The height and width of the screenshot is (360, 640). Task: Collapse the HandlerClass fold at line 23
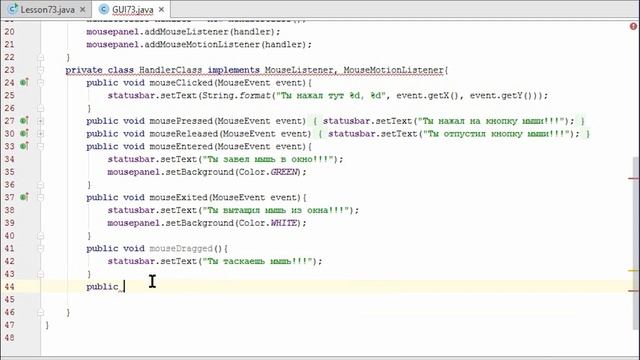coord(40,70)
